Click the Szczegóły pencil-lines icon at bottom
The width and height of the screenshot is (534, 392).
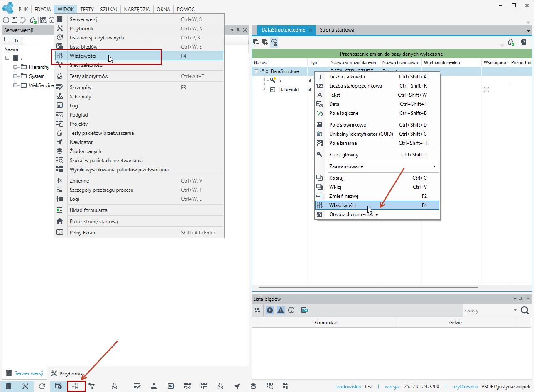pos(137,386)
